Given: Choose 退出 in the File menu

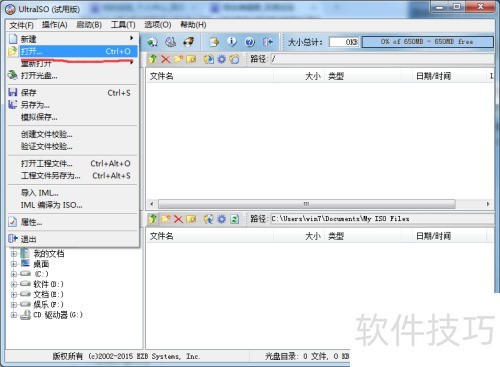Looking at the screenshot, I should click(73, 239).
